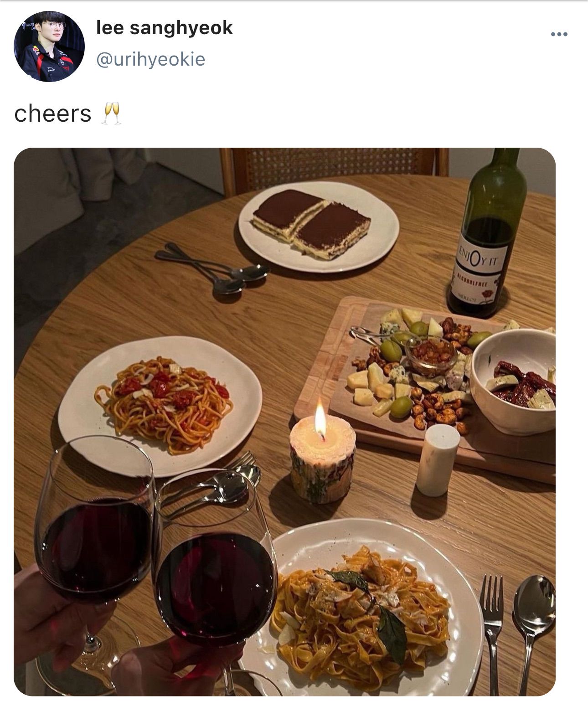
Task: Click the white salt shaker
Action: (438, 462)
